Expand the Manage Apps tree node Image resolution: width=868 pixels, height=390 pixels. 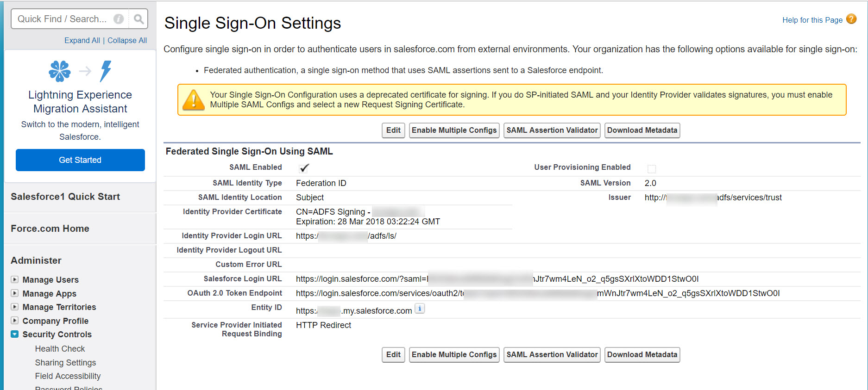15,293
